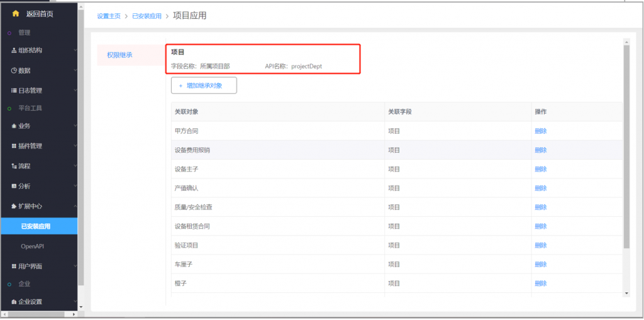The height and width of the screenshot is (320, 644).
Task: Click the 增加继承对象 button
Action: click(204, 85)
